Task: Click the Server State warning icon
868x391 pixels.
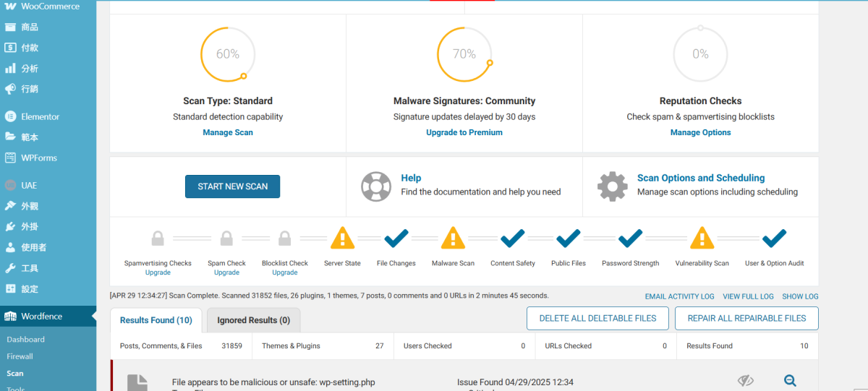Action: coord(342,238)
